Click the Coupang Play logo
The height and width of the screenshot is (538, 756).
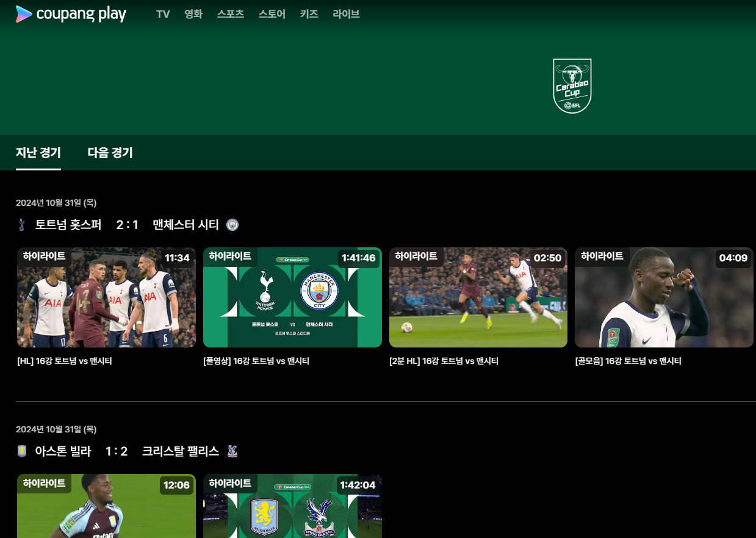(71, 14)
